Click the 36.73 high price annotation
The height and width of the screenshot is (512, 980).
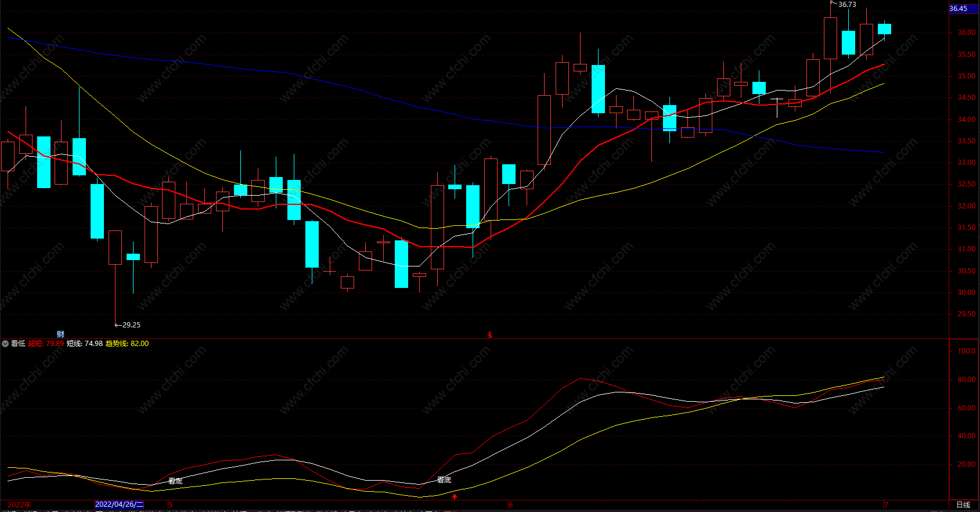(x=846, y=5)
